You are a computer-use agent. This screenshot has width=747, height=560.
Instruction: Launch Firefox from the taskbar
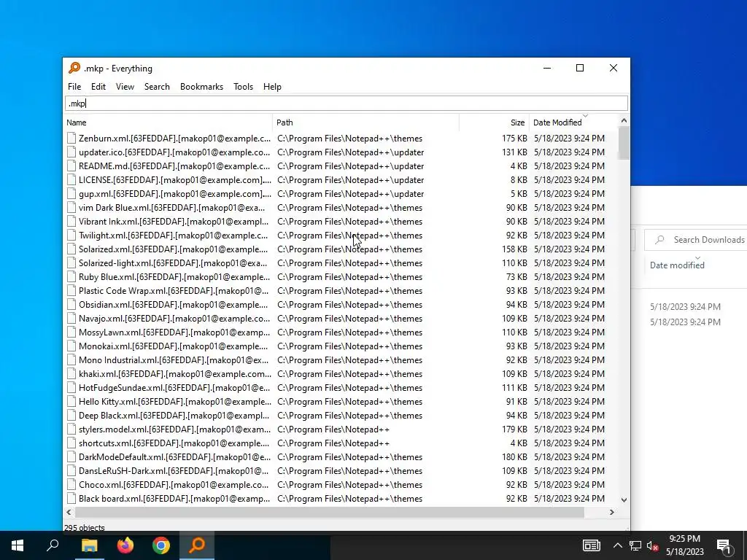[x=125, y=545]
